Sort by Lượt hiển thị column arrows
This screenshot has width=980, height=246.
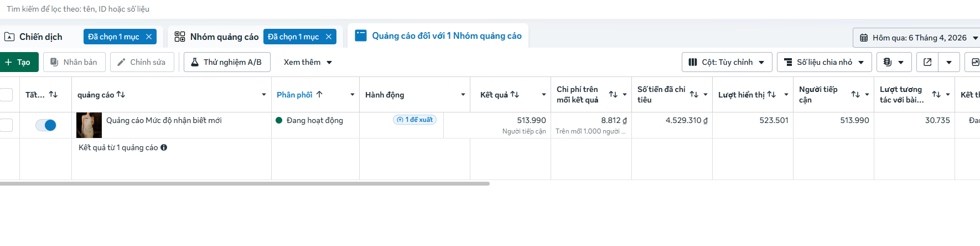pyautogui.click(x=771, y=94)
